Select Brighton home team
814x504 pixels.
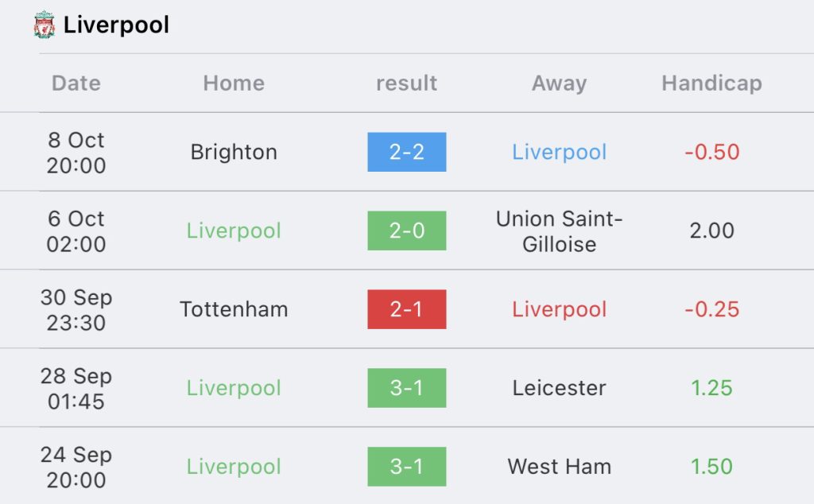pyautogui.click(x=234, y=152)
